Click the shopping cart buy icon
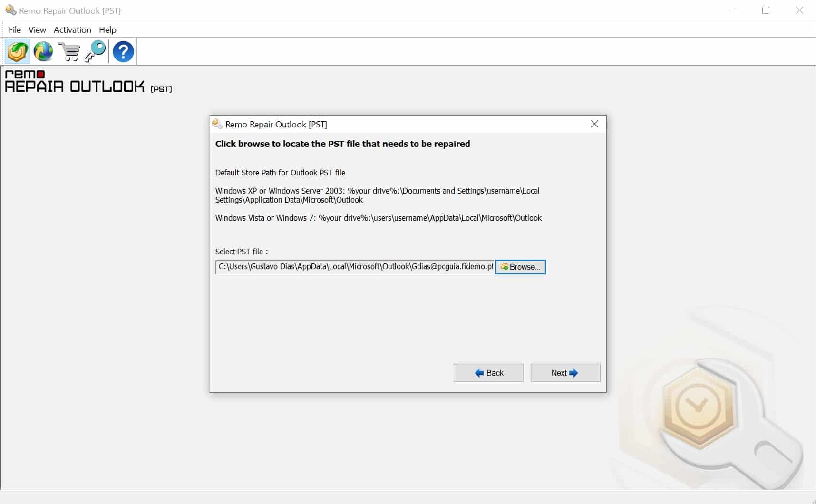This screenshot has height=504, width=816. 69,51
